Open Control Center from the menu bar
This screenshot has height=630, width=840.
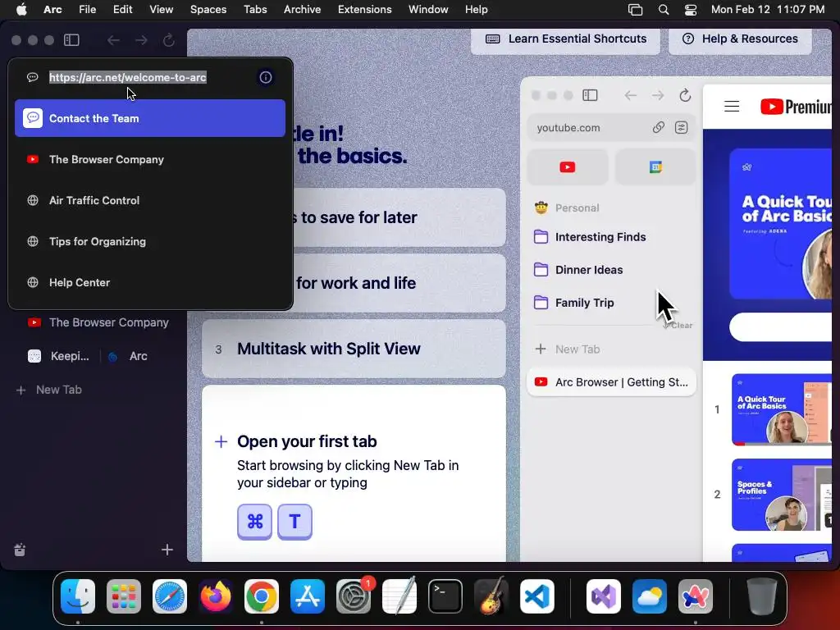[x=691, y=10]
